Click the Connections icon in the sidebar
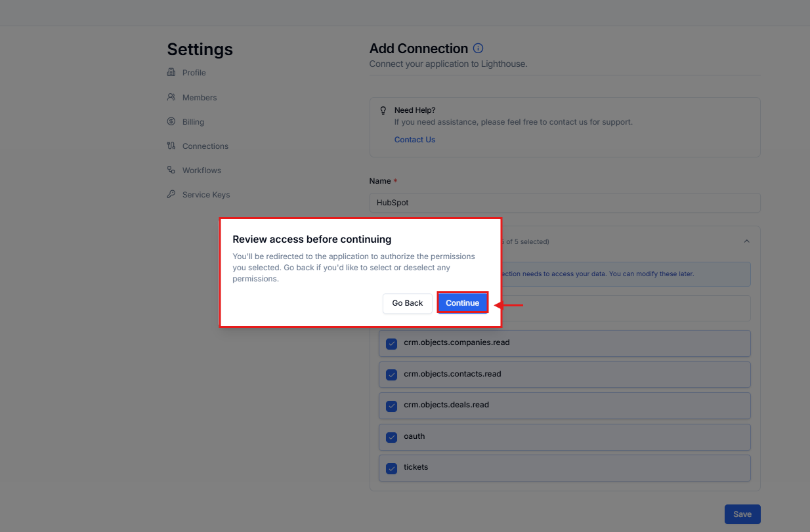The height and width of the screenshot is (532, 810). [171, 146]
